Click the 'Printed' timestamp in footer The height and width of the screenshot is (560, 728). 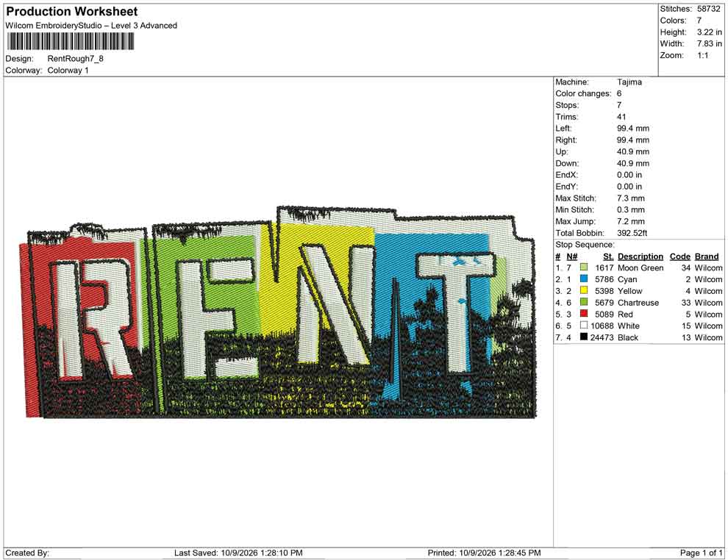point(484,553)
